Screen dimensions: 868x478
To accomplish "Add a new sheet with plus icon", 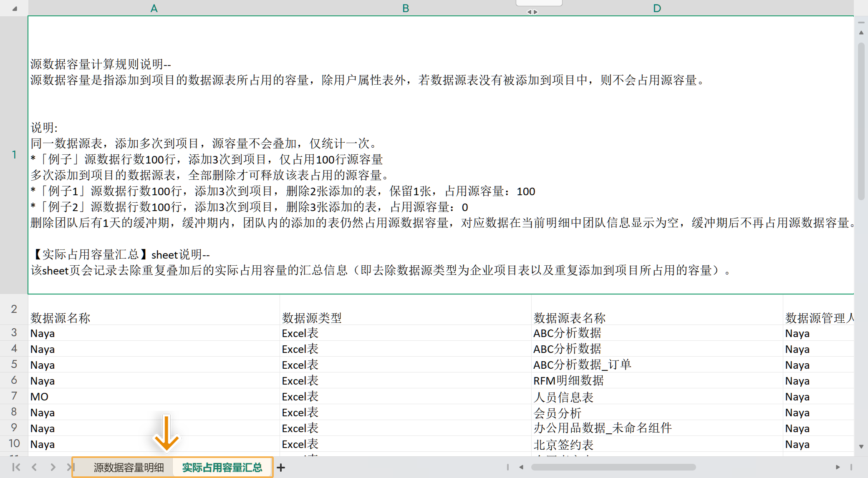I will (281, 468).
